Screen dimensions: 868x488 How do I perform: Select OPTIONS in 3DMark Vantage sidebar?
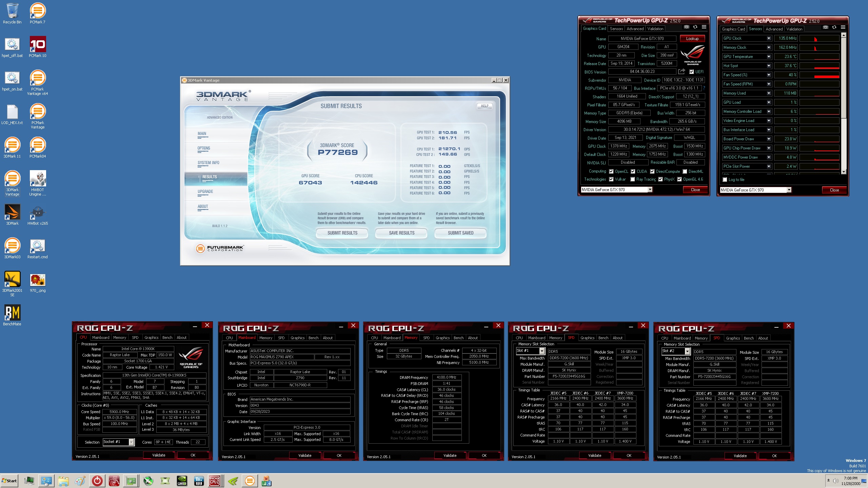tap(204, 148)
